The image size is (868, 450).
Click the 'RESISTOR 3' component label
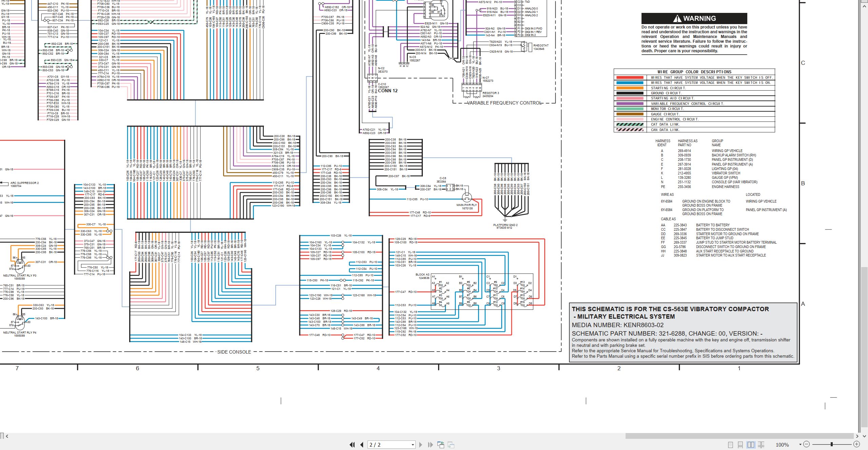click(x=491, y=93)
